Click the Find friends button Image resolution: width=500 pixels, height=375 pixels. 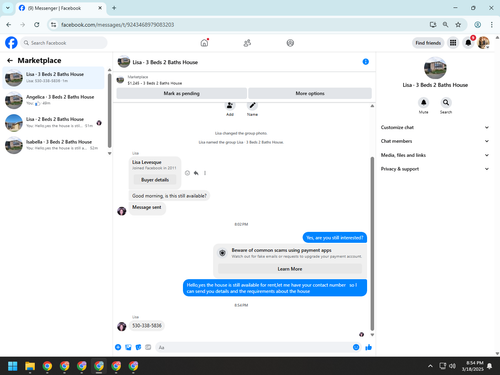click(428, 43)
